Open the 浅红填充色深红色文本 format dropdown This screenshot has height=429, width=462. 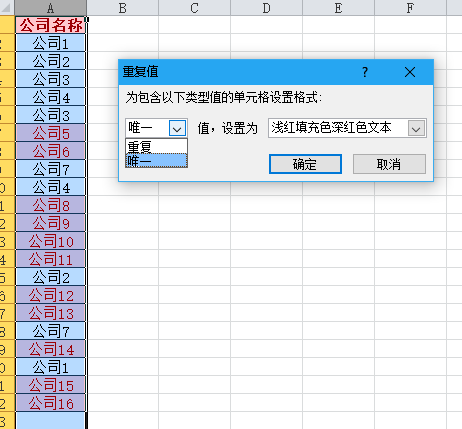click(x=416, y=128)
